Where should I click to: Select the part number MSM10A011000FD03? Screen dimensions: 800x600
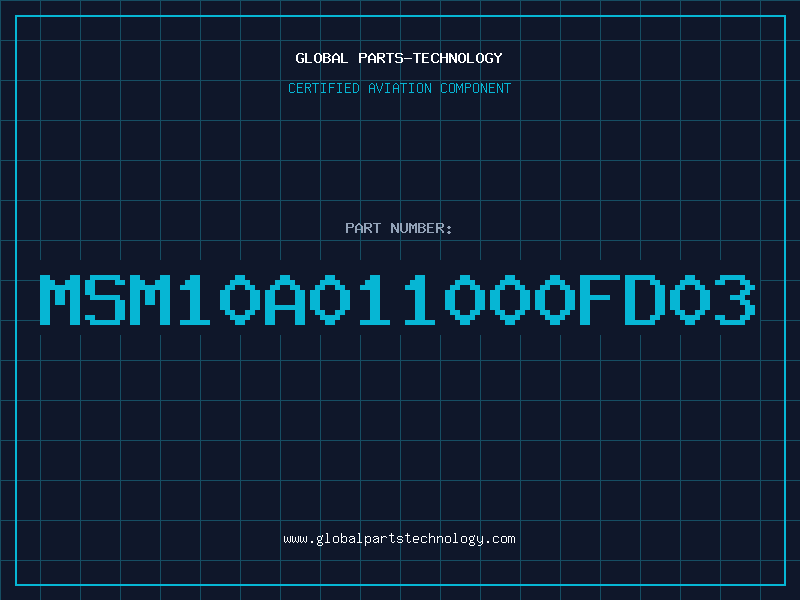(397, 299)
